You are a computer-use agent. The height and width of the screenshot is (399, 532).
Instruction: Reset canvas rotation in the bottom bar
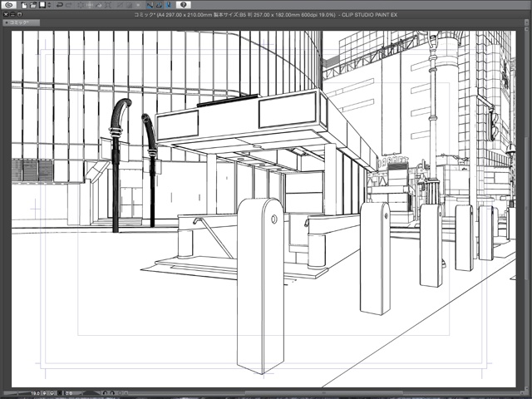click(x=120, y=393)
